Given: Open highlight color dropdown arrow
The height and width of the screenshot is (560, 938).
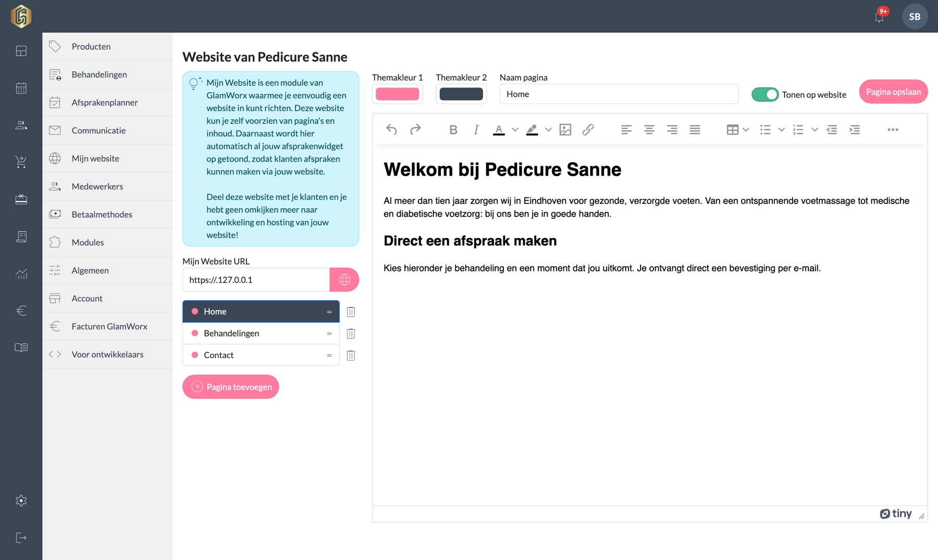Looking at the screenshot, I should 548,130.
